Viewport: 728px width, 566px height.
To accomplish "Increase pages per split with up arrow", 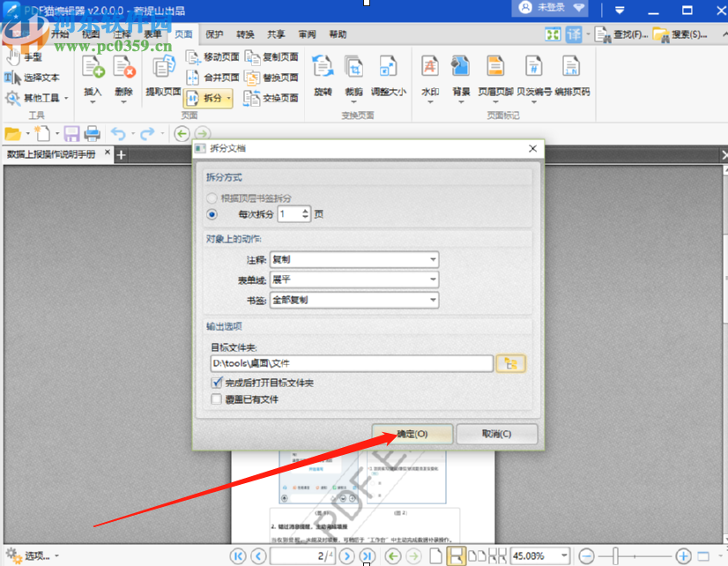I will (305, 211).
